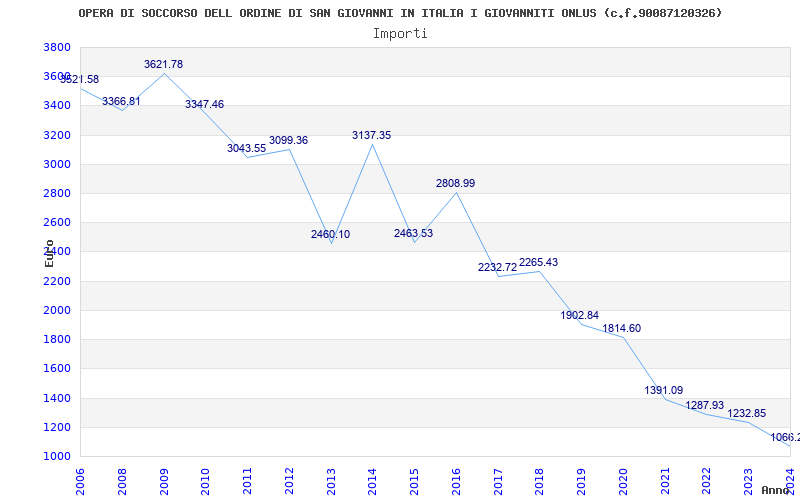Image resolution: width=800 pixels, height=500 pixels.
Task: Click the y-axis value 2200
Action: pyautogui.click(x=57, y=282)
